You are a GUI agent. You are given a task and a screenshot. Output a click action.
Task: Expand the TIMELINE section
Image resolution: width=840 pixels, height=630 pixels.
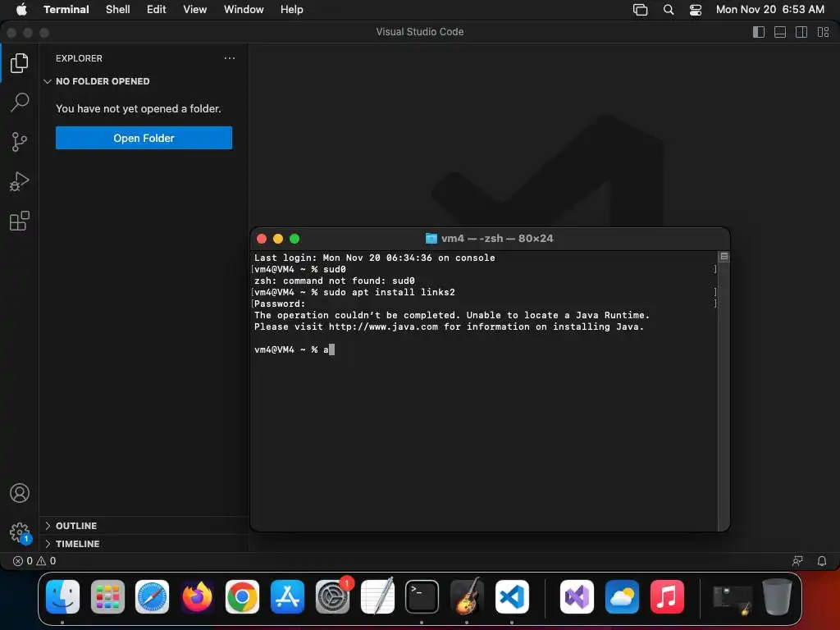144,544
